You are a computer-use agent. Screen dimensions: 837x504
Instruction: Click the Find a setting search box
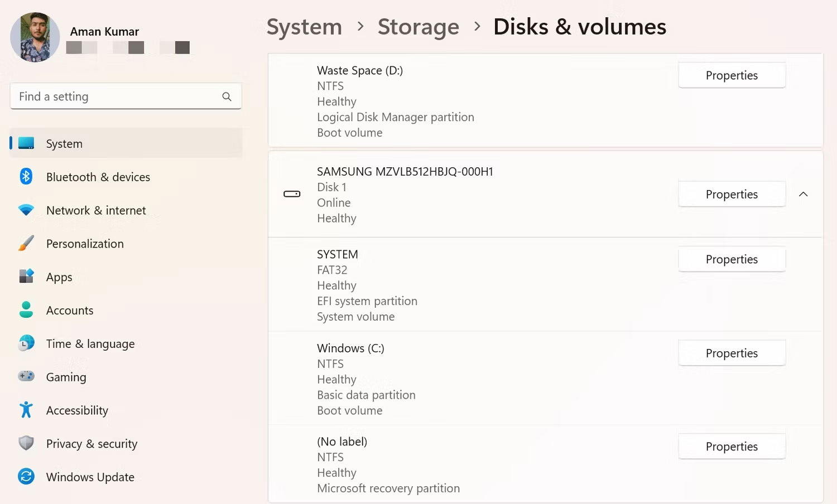(126, 96)
